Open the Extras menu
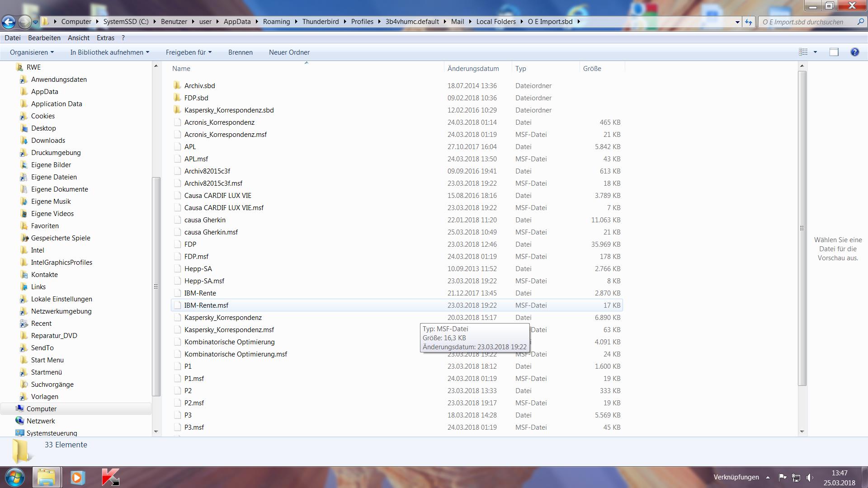Image resolution: width=868 pixels, height=488 pixels. [x=105, y=38]
